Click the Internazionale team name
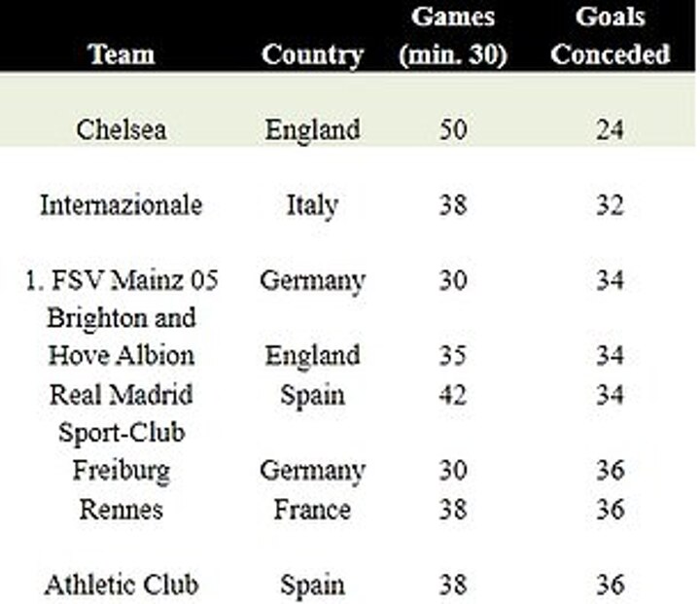The height and width of the screenshot is (604, 700). click(122, 205)
